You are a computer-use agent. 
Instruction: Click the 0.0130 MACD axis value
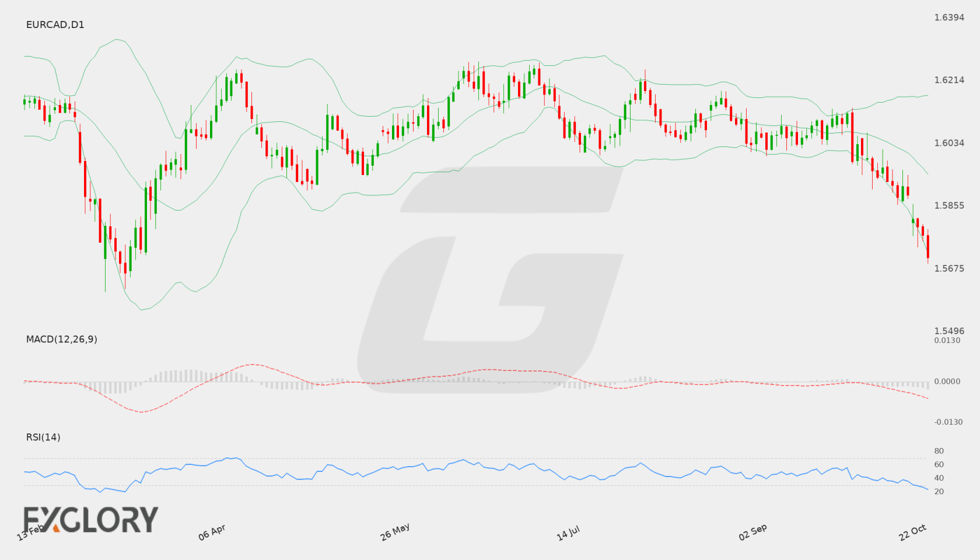[947, 340]
